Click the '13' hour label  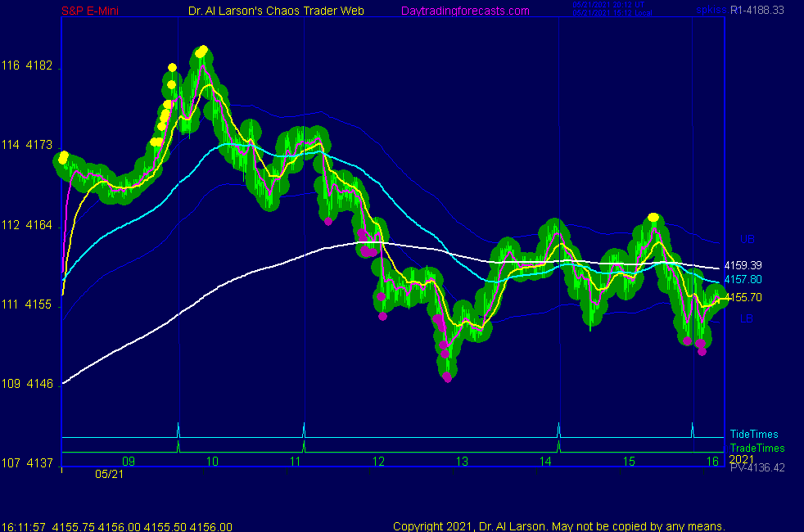pyautogui.click(x=462, y=462)
